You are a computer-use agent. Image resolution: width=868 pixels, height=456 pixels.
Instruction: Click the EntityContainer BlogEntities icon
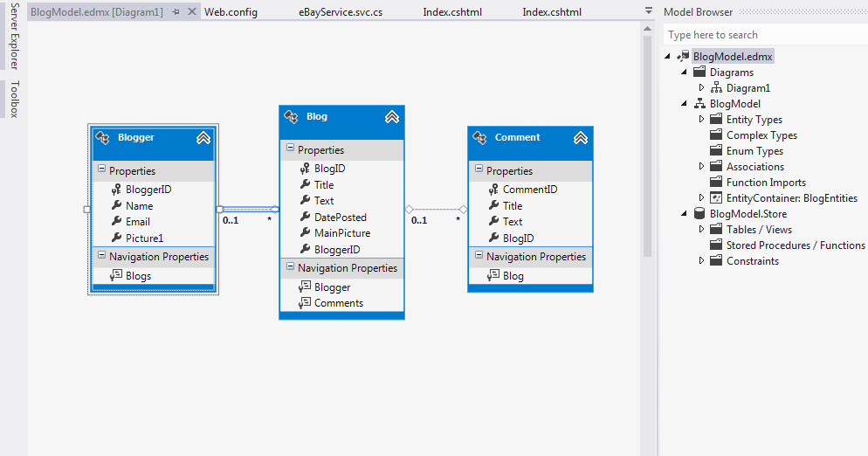[x=716, y=197]
